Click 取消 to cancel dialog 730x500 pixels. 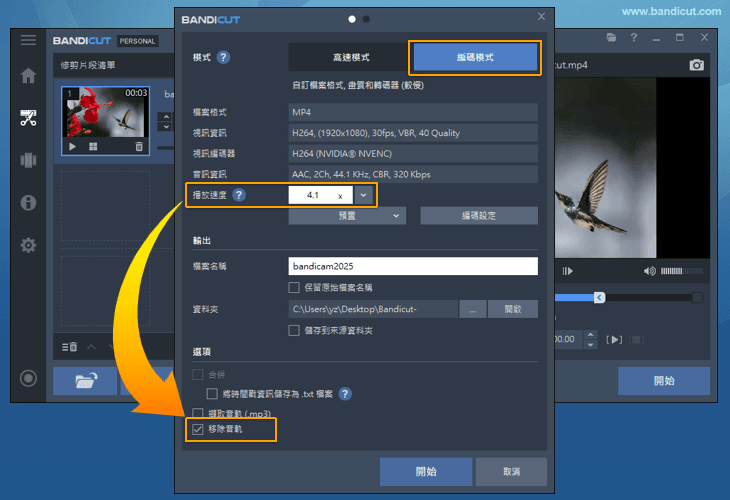tap(511, 472)
